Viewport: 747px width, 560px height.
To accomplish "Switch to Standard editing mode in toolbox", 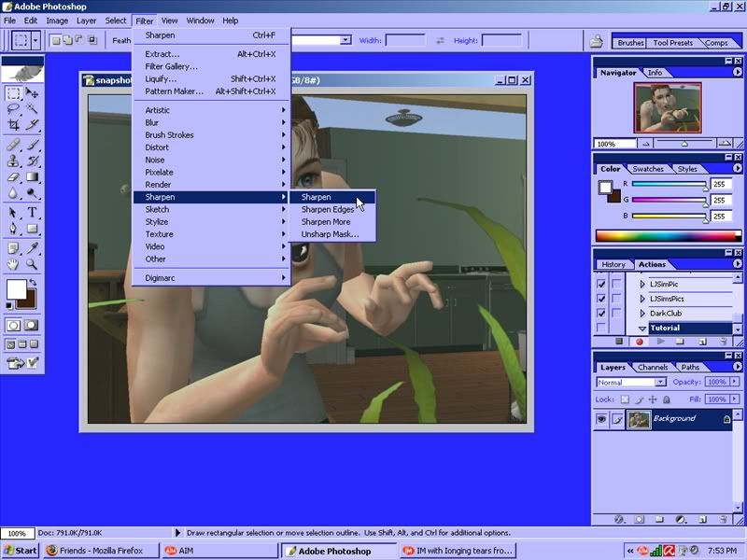I will click(x=13, y=325).
